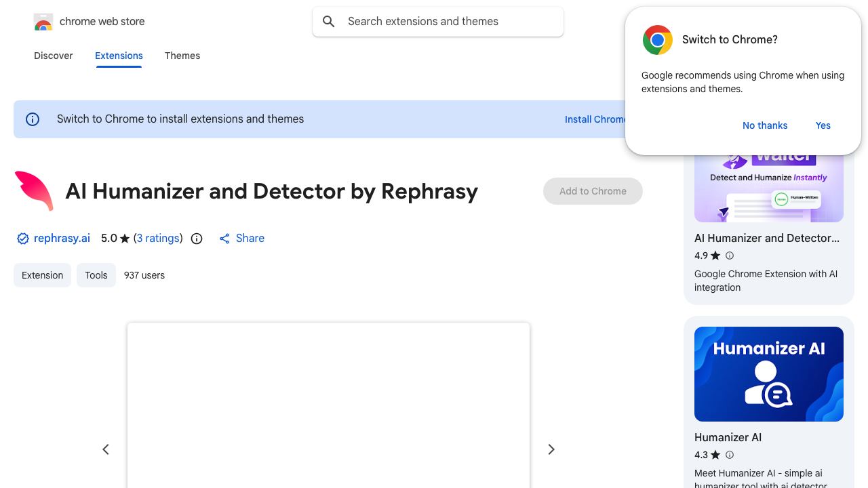Screen dimensions: 868x488
Task: Open the Extensions tab
Action: click(119, 56)
